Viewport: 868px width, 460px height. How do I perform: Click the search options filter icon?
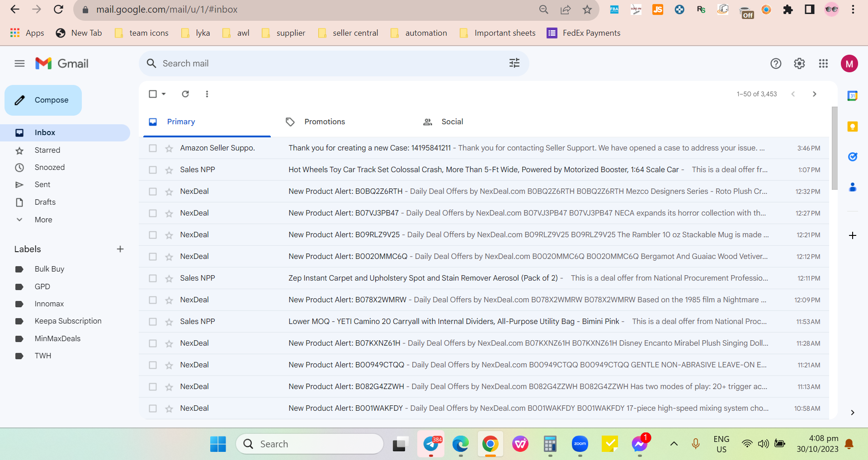click(x=514, y=63)
